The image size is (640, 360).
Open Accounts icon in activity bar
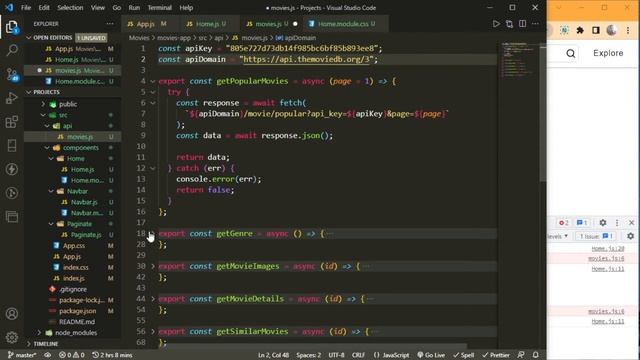click(12, 313)
